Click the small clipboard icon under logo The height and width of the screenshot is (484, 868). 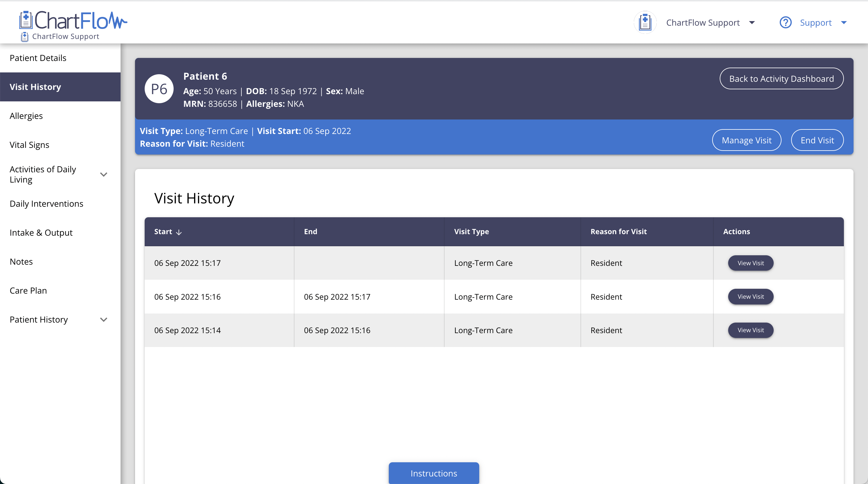point(25,37)
